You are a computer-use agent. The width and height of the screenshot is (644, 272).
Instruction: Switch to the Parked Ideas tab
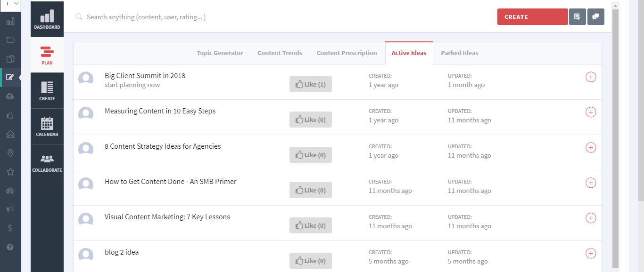tap(459, 53)
